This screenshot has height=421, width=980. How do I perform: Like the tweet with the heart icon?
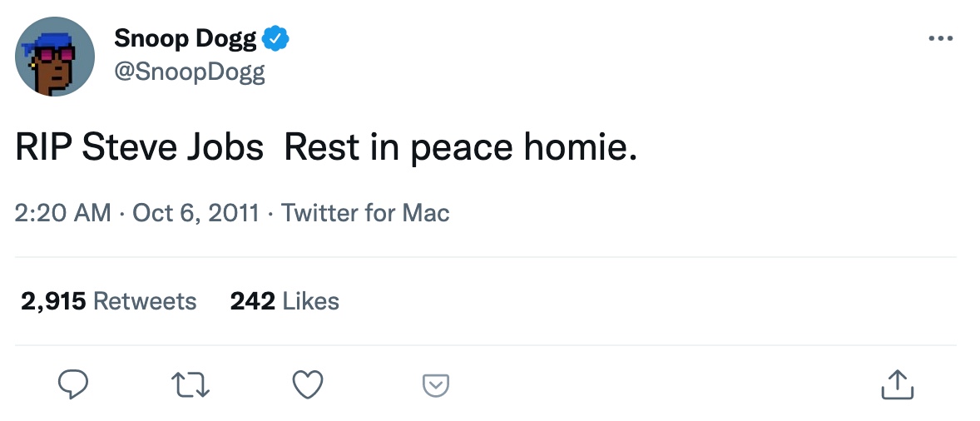pos(309,384)
